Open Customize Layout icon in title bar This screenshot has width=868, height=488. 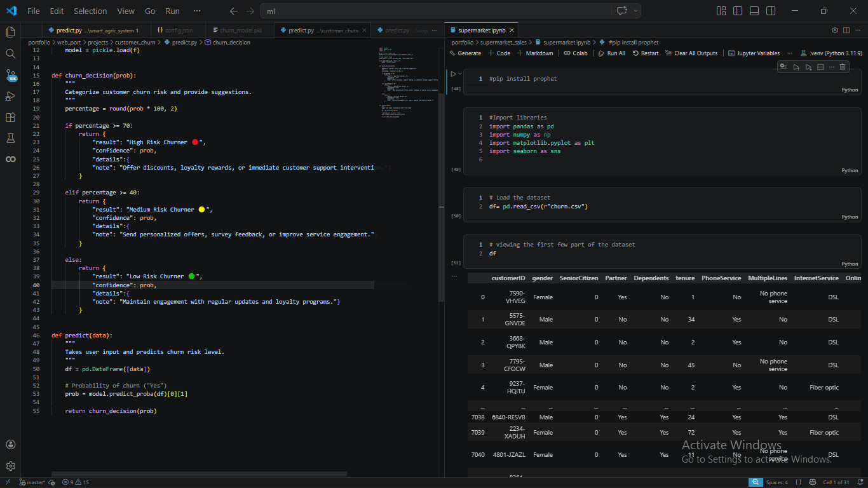721,11
